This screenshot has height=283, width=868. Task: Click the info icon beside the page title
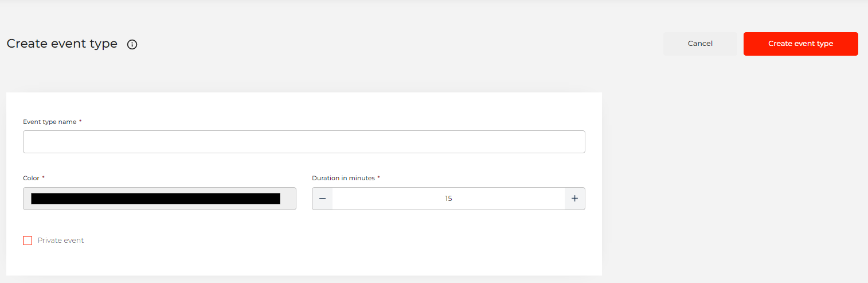click(x=132, y=44)
